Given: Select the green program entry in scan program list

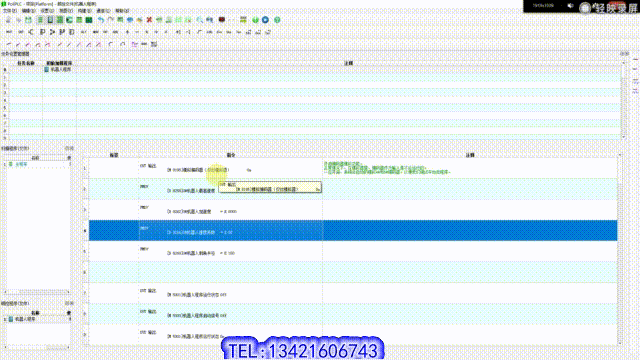Looking at the screenshot, I should [21, 164].
